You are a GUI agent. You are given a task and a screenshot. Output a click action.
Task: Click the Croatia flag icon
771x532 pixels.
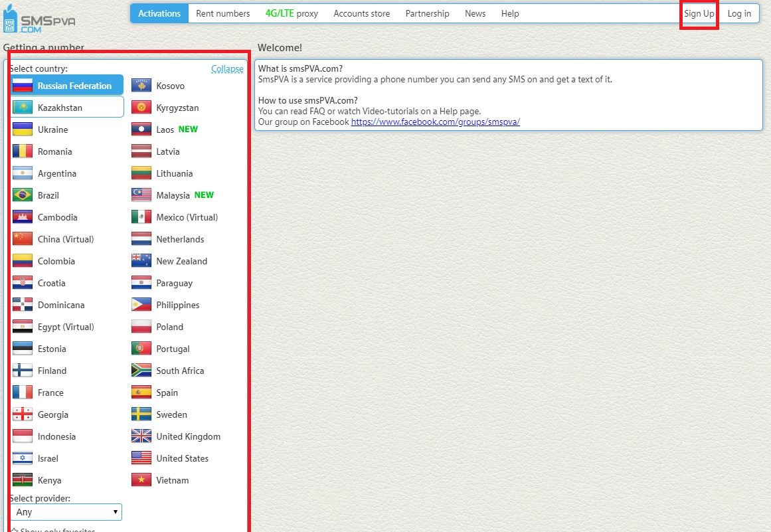pos(23,283)
